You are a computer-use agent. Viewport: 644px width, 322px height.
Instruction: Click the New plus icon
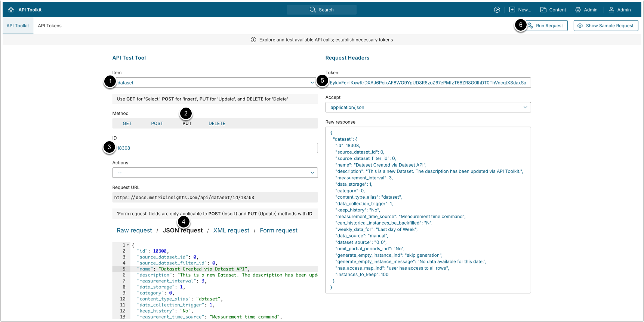(x=512, y=10)
